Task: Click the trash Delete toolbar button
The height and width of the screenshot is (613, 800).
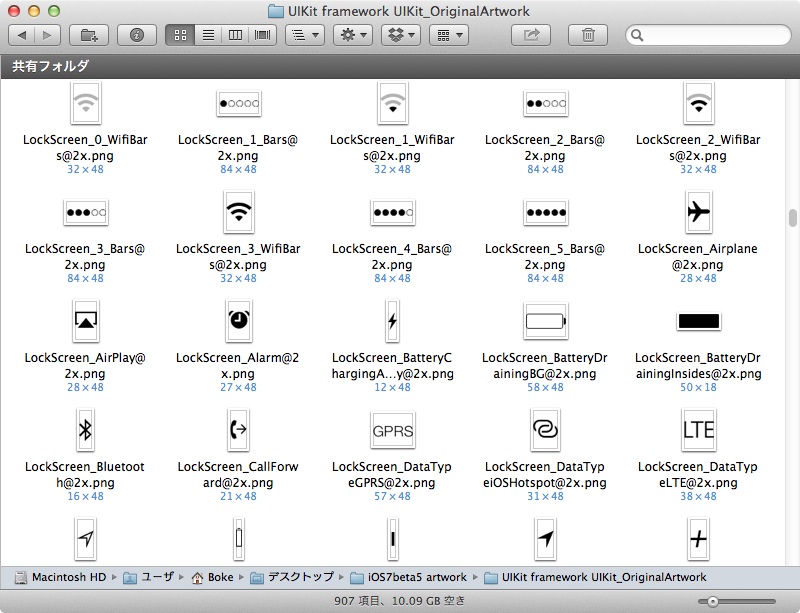Action: pyautogui.click(x=588, y=35)
